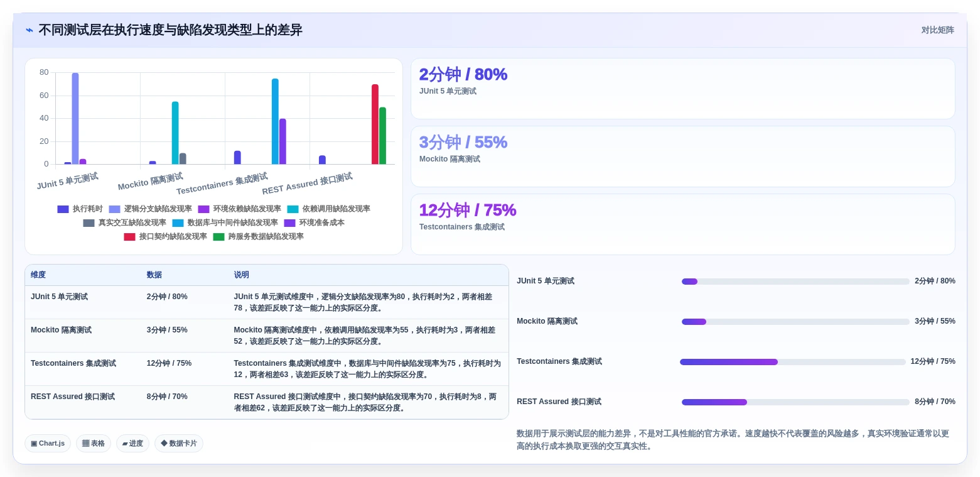Click the 对比矩阵 label
Image resolution: width=980 pixels, height=477 pixels.
[937, 30]
